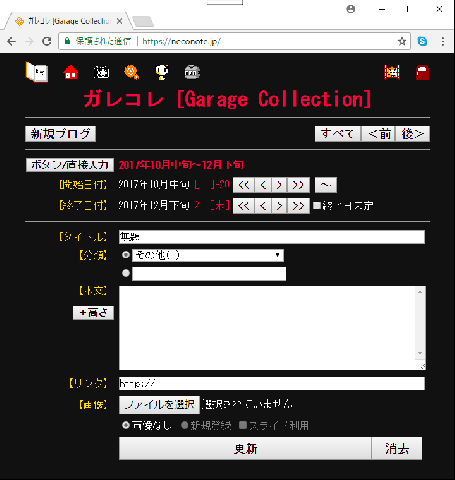Jump start date forward with >> button
The image size is (455, 480).
point(298,185)
